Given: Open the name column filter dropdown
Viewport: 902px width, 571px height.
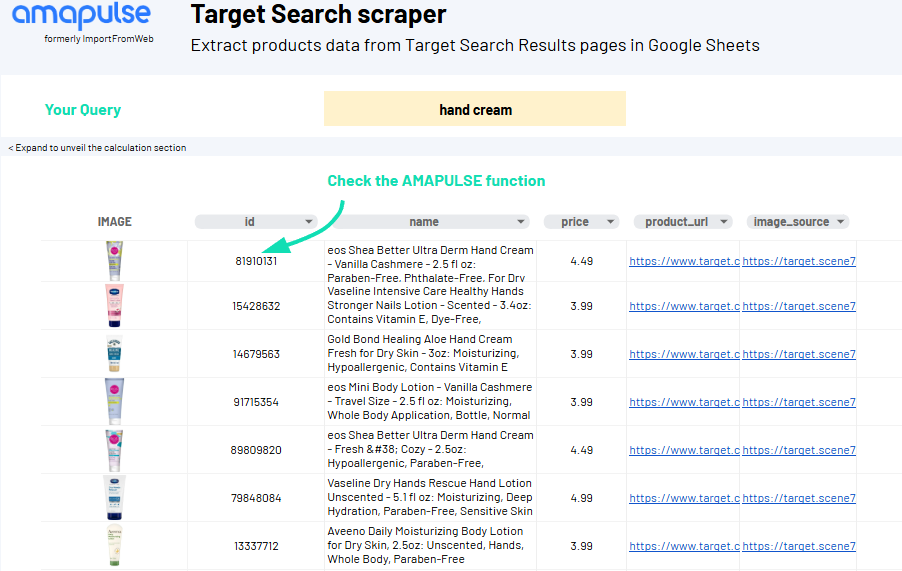Looking at the screenshot, I should coord(520,222).
